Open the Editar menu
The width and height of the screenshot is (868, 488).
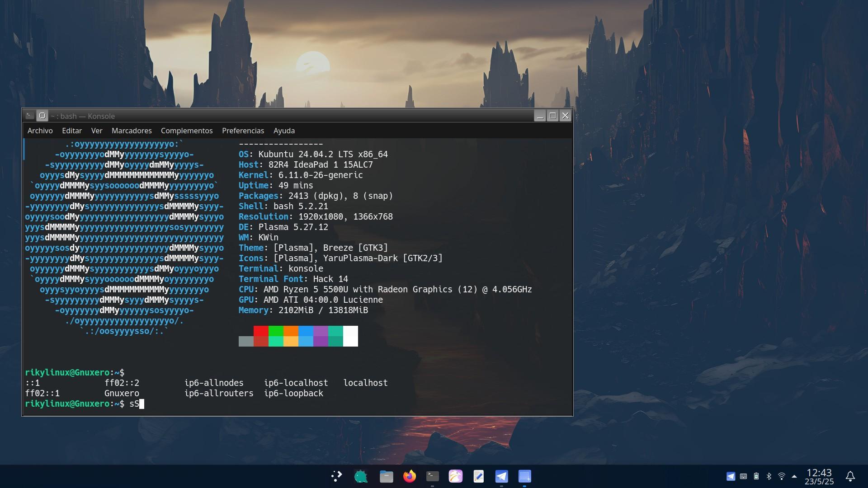click(x=72, y=131)
